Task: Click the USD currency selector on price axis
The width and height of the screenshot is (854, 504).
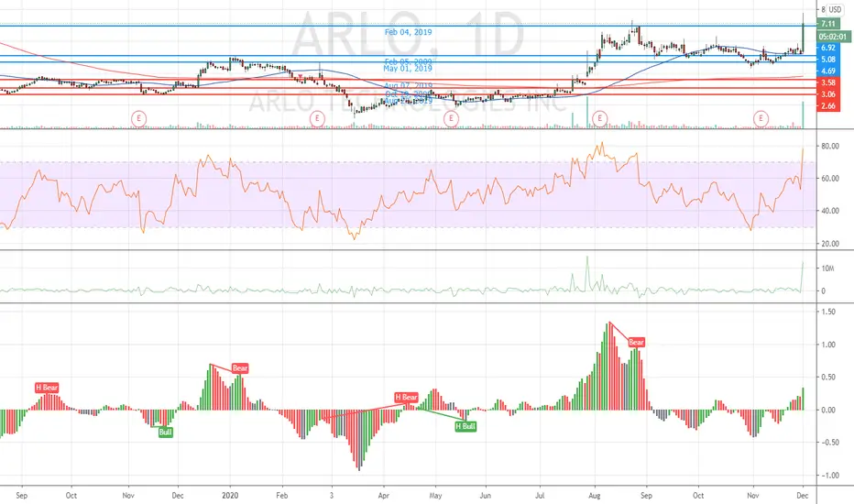Action: (835, 9)
